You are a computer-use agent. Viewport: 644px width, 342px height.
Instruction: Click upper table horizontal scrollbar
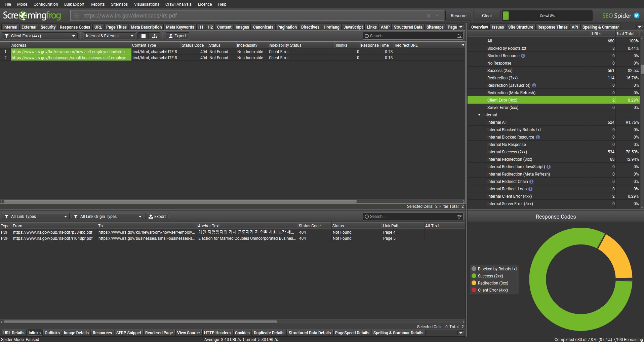[x=180, y=201]
